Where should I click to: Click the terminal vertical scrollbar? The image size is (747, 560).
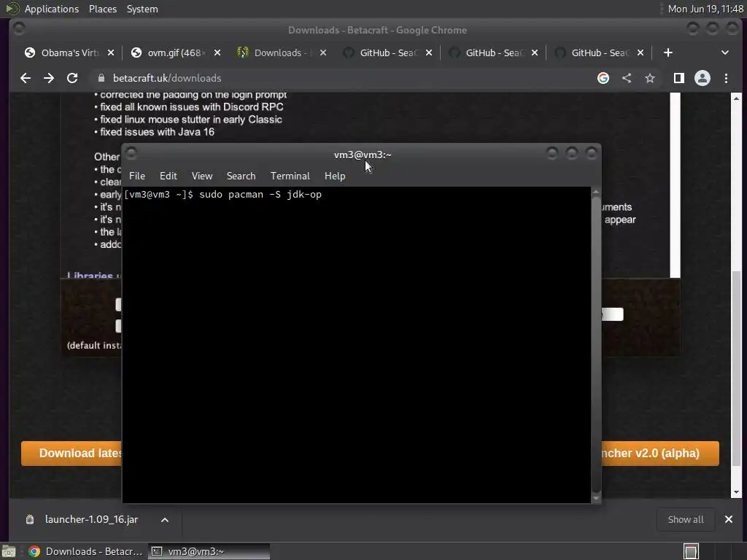596,345
